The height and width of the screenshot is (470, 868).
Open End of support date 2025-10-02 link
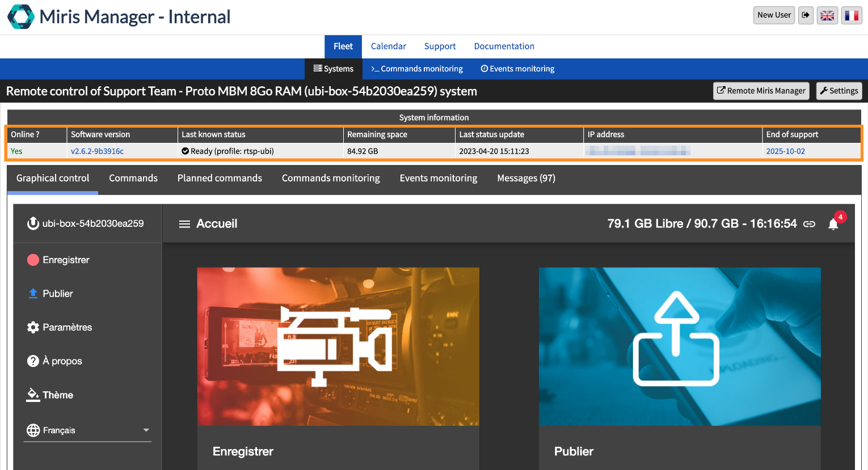pyautogui.click(x=785, y=151)
